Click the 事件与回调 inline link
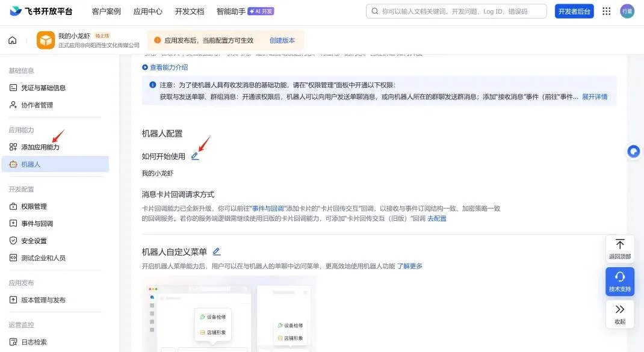This screenshot has height=352, width=644. [268, 208]
